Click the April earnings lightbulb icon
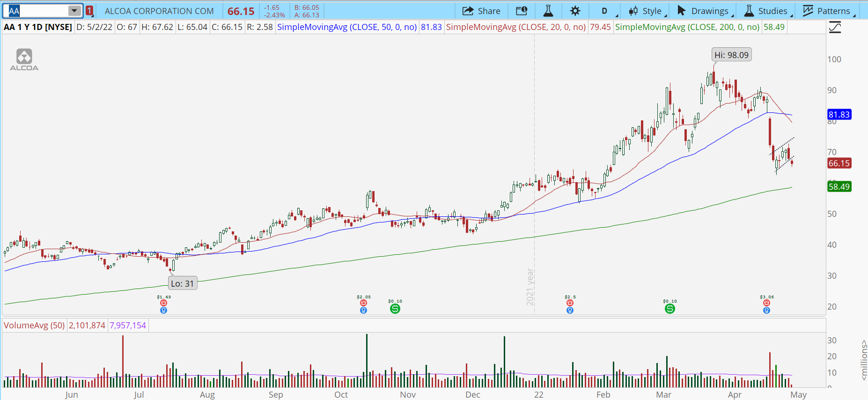This screenshot has width=868, height=400. 766,310
